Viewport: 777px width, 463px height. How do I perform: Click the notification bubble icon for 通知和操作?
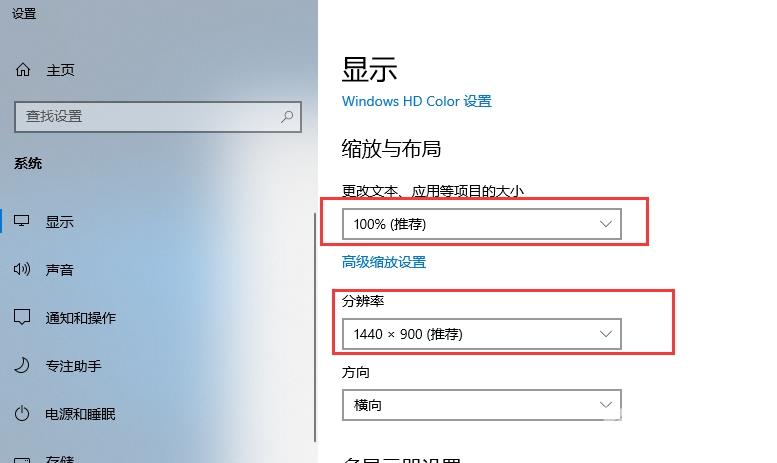tap(22, 317)
